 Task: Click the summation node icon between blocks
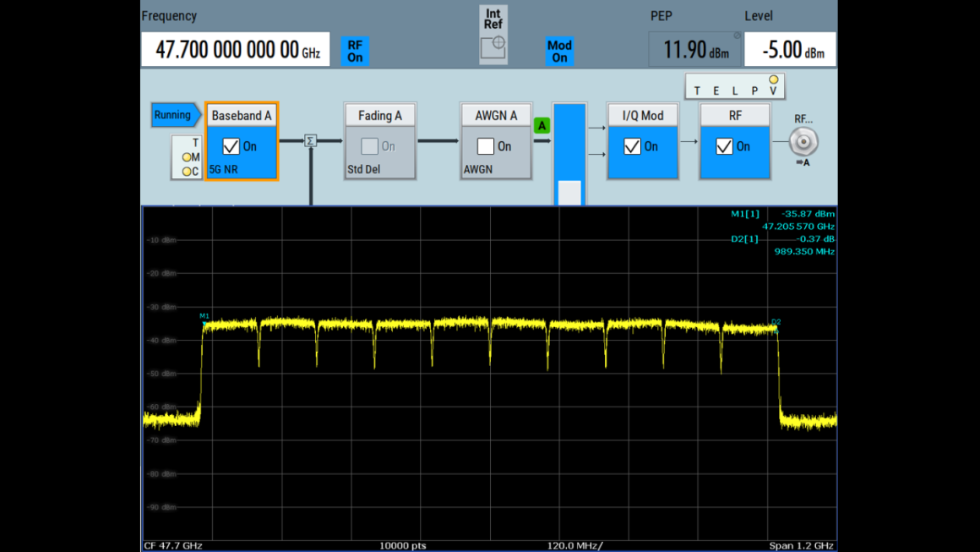click(310, 141)
